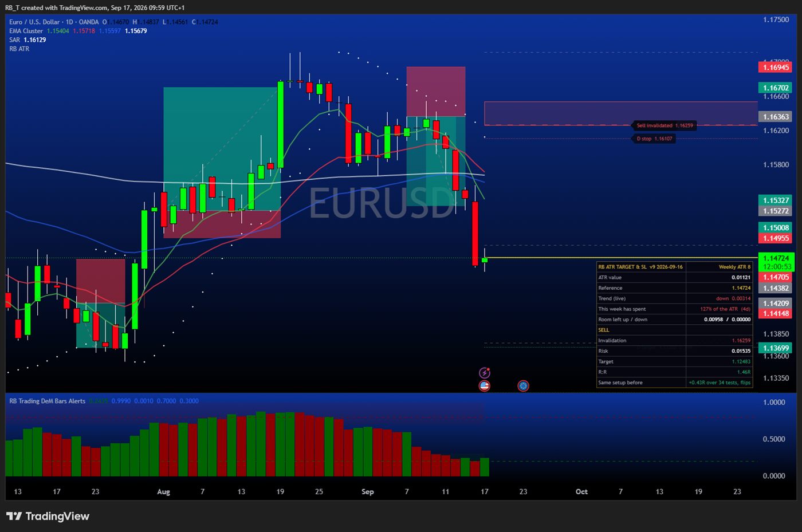Click the TradingView logo
Image resolution: width=802 pixels, height=532 pixels.
point(48,516)
